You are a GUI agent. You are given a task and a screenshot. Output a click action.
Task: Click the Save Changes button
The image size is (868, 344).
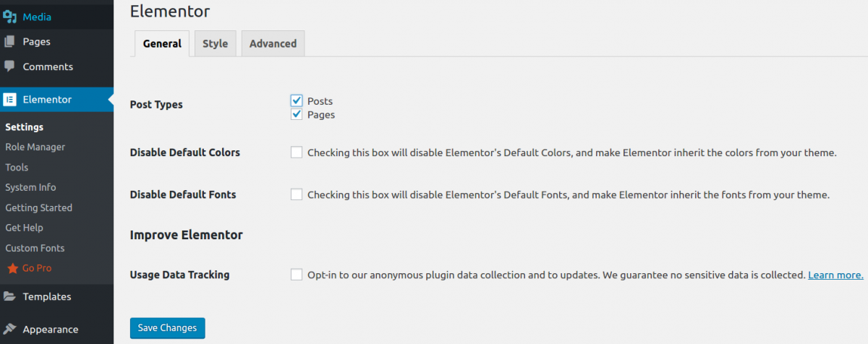click(x=168, y=328)
